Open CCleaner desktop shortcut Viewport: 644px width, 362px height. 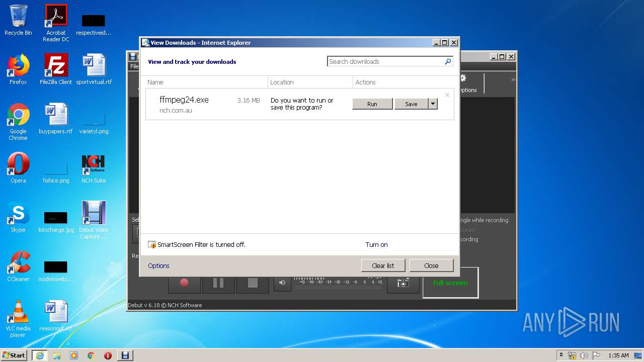click(18, 266)
